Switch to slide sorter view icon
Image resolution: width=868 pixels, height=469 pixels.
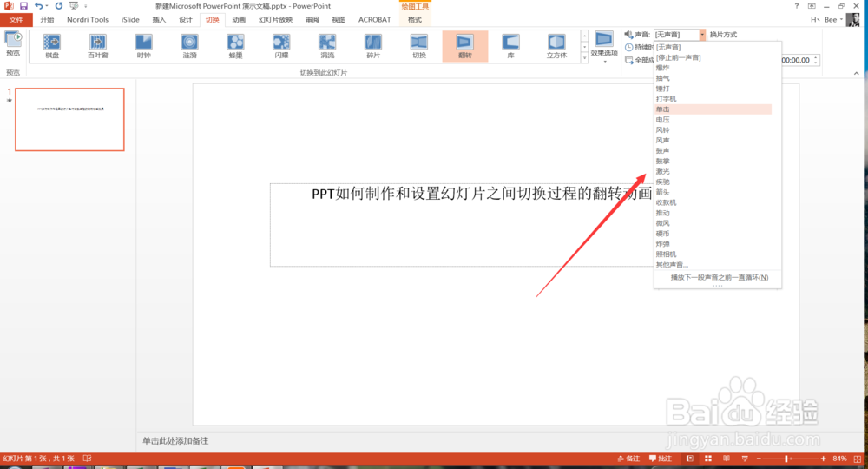tap(708, 459)
